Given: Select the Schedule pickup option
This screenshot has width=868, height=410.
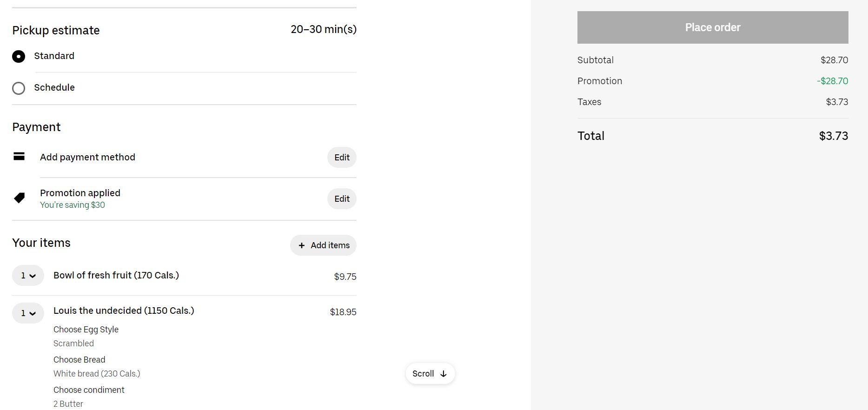Looking at the screenshot, I should coord(19,88).
